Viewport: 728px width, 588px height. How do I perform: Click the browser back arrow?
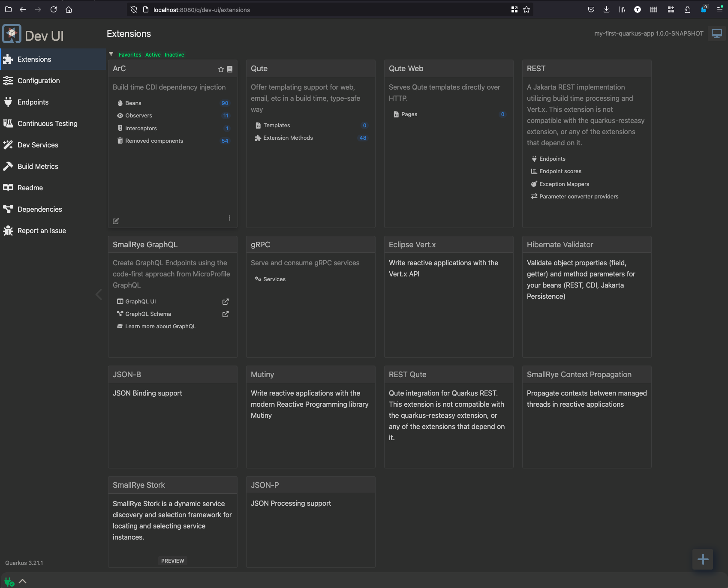pyautogui.click(x=23, y=9)
